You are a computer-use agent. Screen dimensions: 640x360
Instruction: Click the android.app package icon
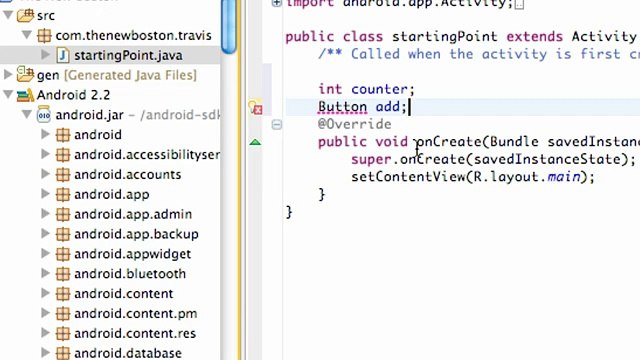pos(62,194)
